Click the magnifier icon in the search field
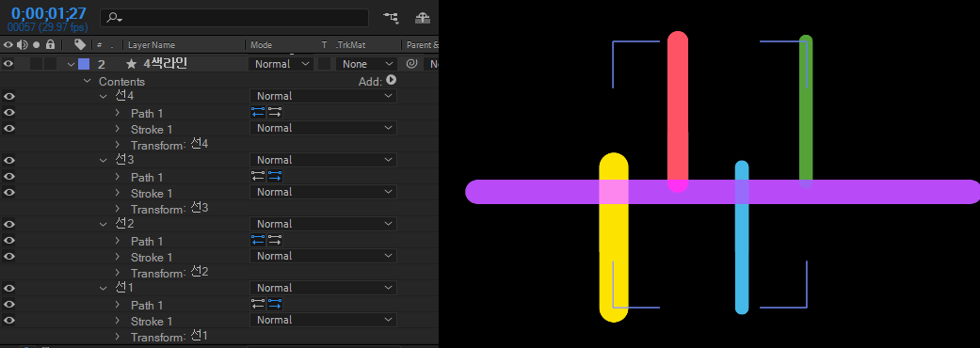 coord(113,18)
